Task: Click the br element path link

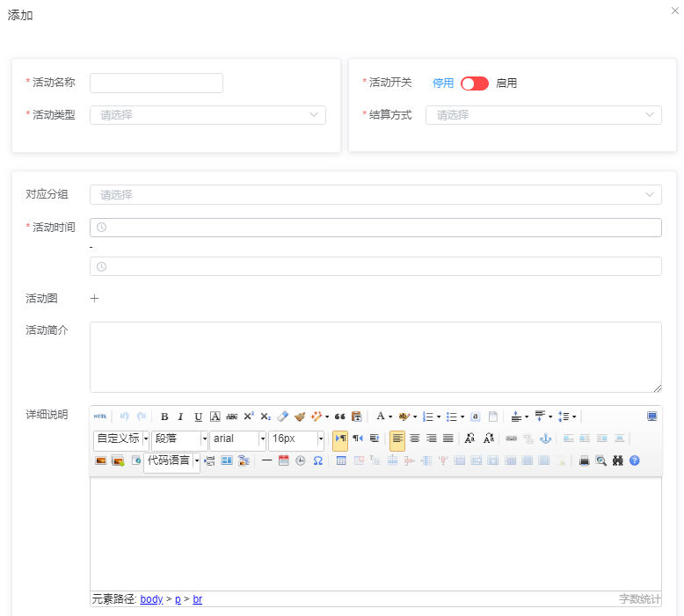Action: point(198,599)
